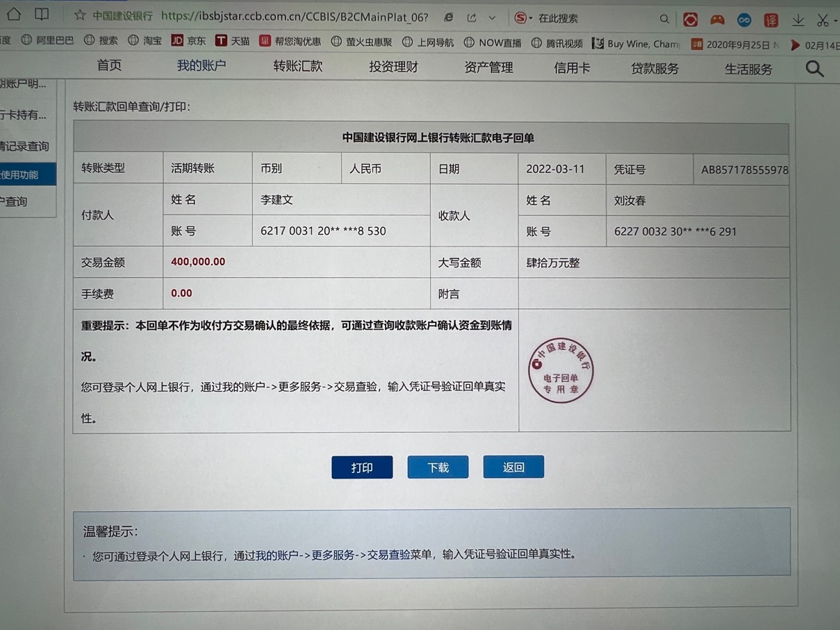Open the bookmarks book icon

pos(42,15)
